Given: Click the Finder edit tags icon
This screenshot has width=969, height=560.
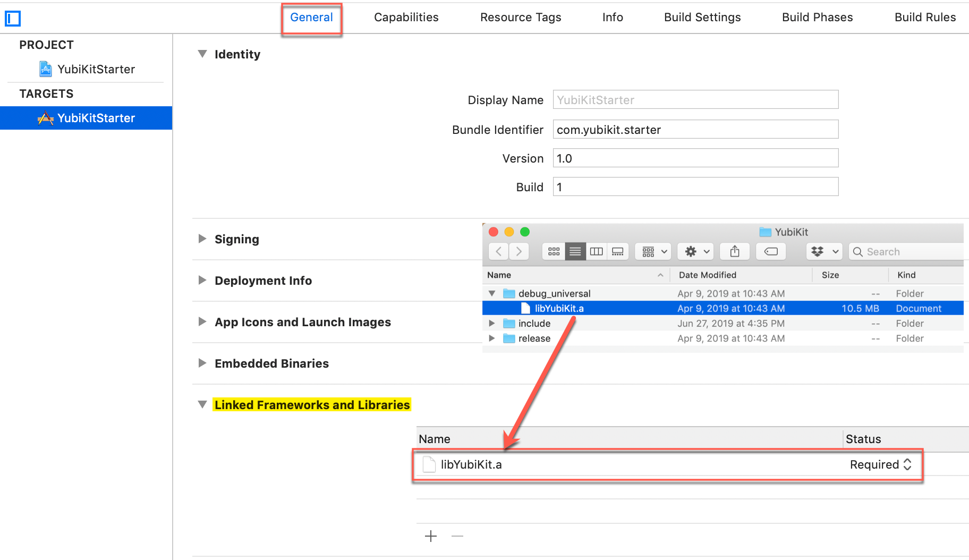Looking at the screenshot, I should (771, 251).
